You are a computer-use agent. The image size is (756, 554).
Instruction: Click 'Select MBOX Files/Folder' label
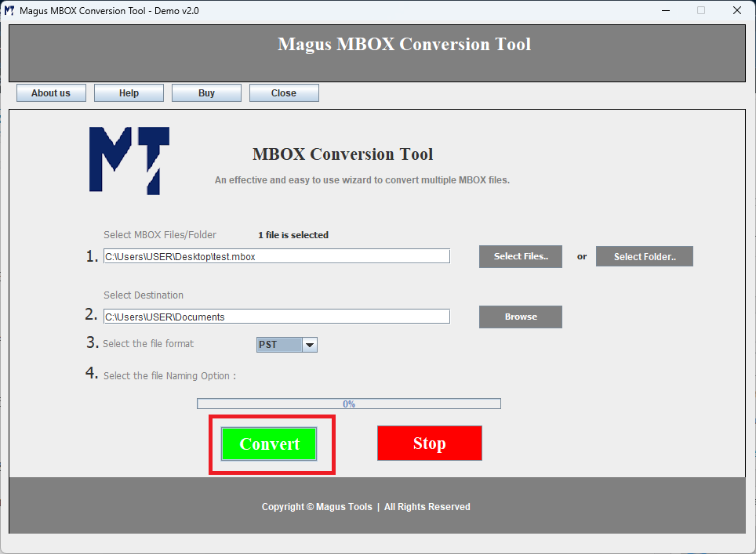[x=160, y=234]
